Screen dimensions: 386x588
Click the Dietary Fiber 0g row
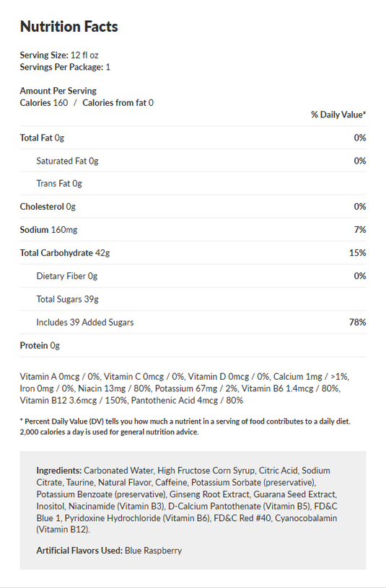(x=193, y=276)
